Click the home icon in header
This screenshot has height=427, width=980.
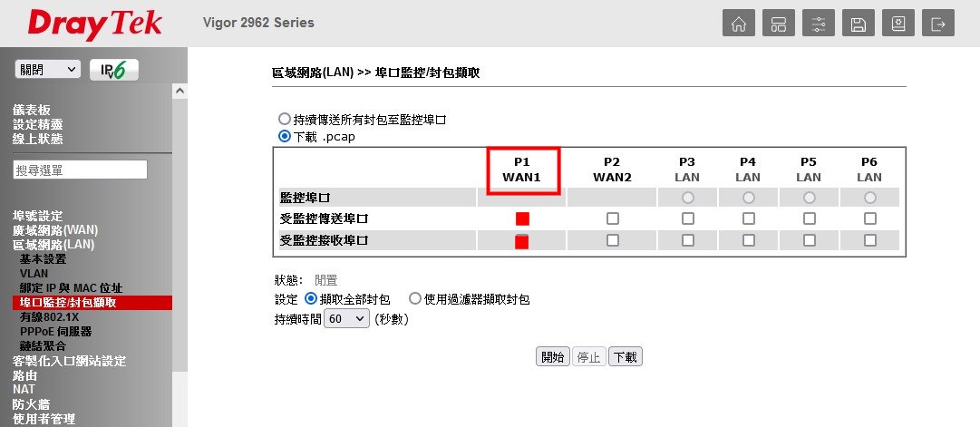(738, 24)
